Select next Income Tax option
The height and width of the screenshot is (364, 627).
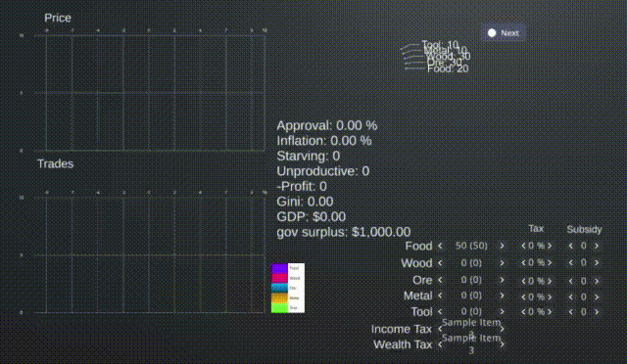pyautogui.click(x=502, y=329)
